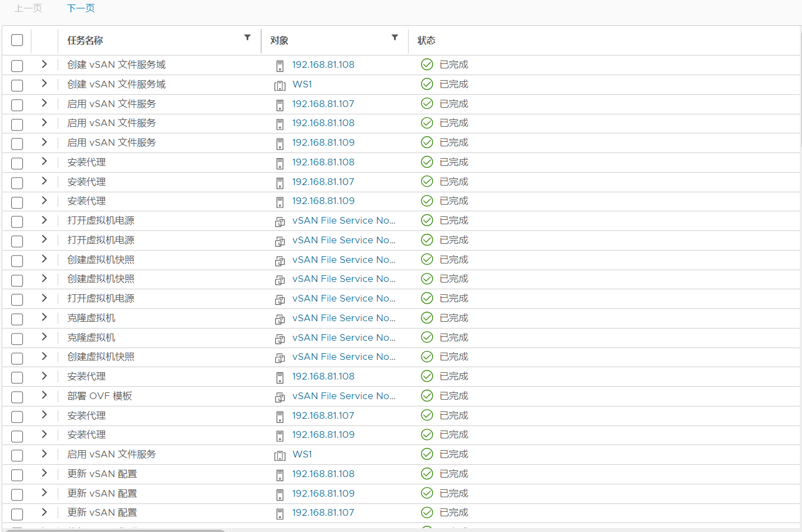Select the 部署 OVF 模板 task name text
The width and height of the screenshot is (802, 532).
pyautogui.click(x=100, y=396)
